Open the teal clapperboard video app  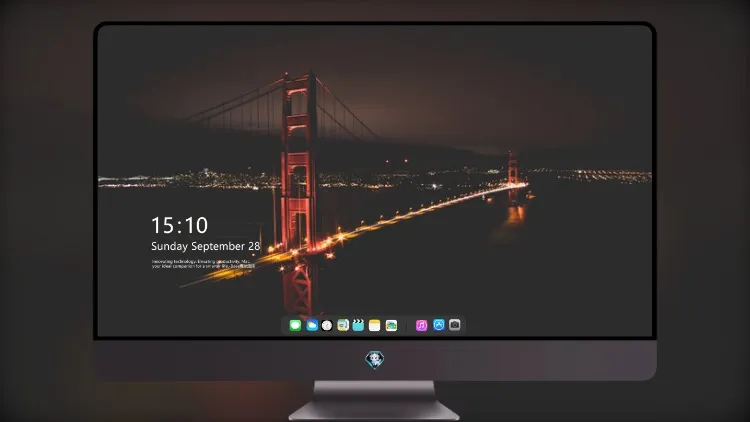pyautogui.click(x=358, y=325)
